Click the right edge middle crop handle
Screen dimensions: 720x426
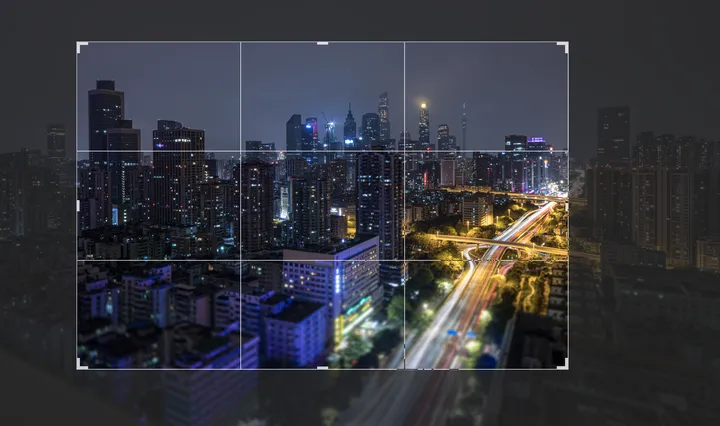point(567,205)
